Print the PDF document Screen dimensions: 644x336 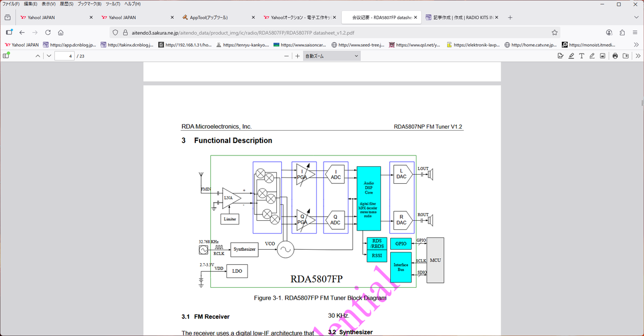point(615,56)
